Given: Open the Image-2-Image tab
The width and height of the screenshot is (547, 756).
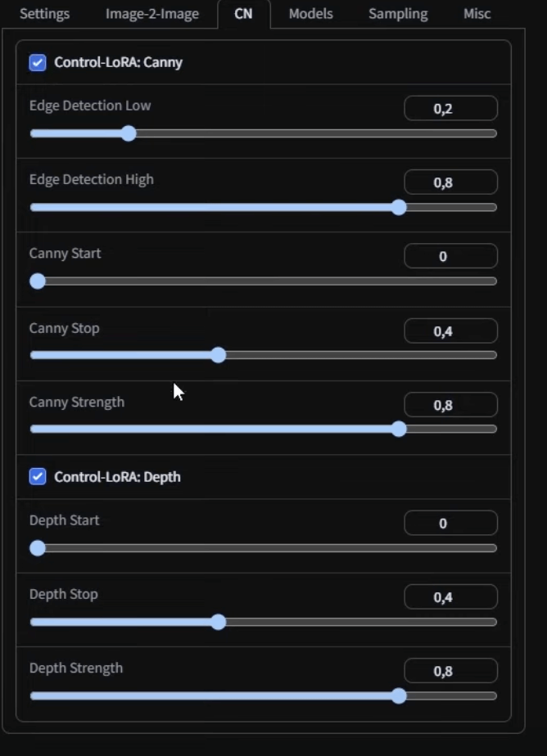Looking at the screenshot, I should 151,13.
